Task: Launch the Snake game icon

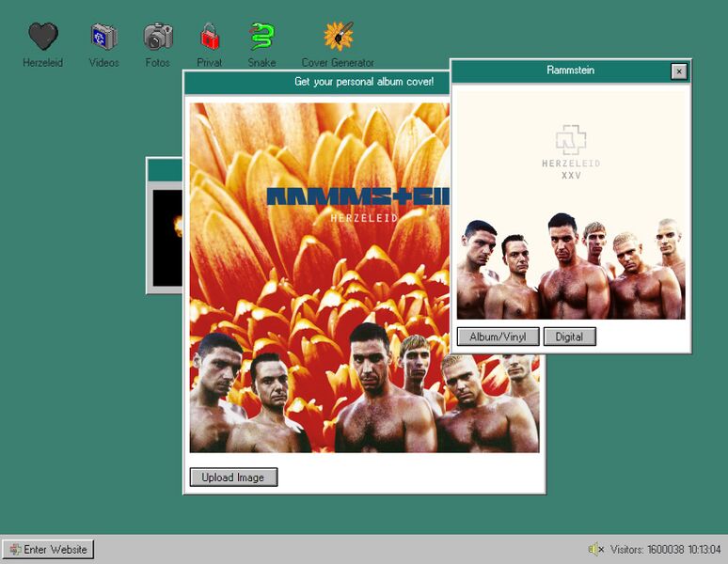Action: (x=261, y=38)
